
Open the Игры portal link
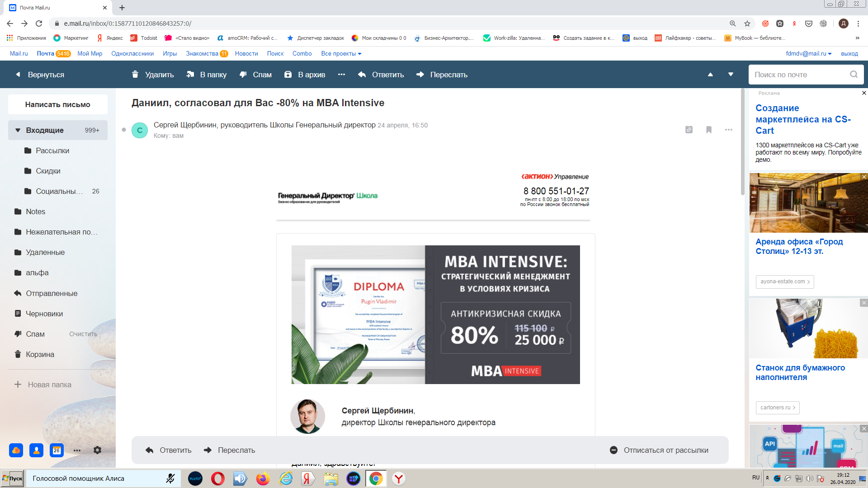pyautogui.click(x=170, y=53)
